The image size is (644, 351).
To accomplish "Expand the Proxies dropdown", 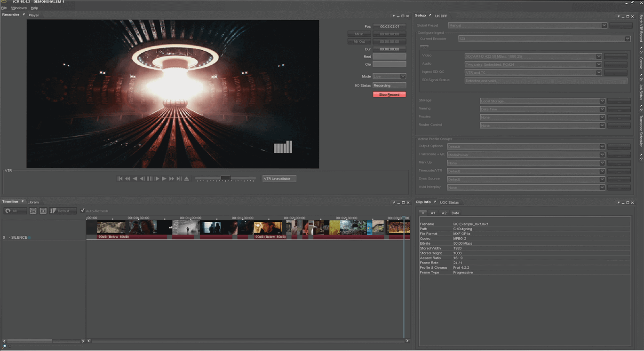I will coord(542,117).
